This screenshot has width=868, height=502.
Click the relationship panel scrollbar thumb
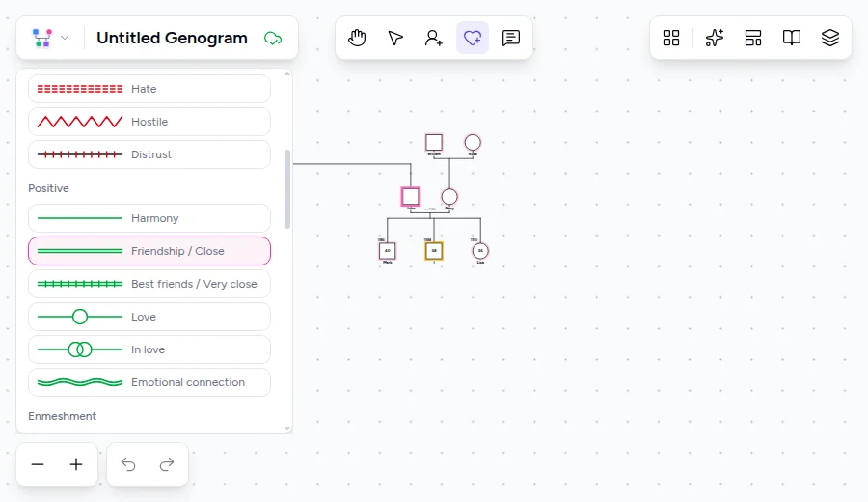pos(287,189)
